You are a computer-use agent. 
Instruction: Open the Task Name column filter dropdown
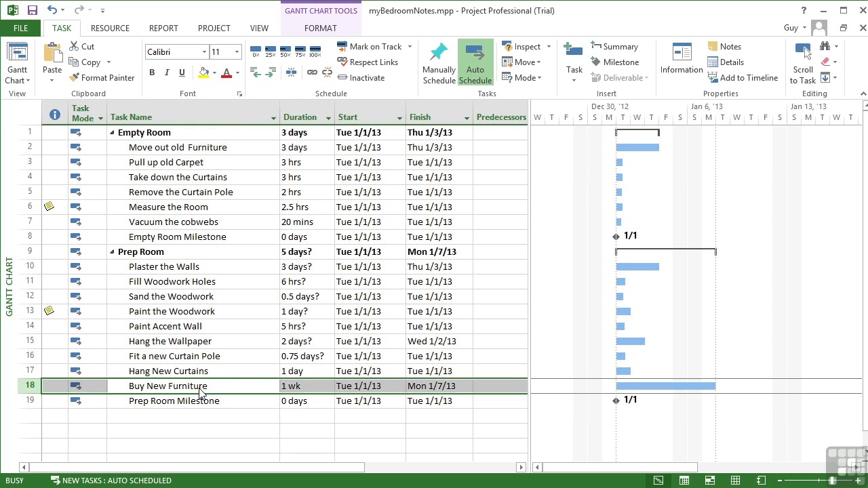273,118
